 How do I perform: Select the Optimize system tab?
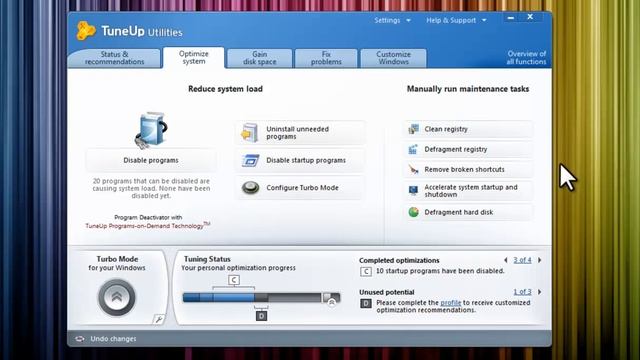point(194,58)
